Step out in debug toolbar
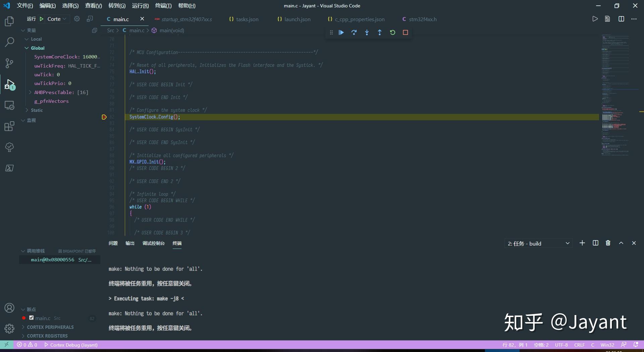 click(380, 33)
